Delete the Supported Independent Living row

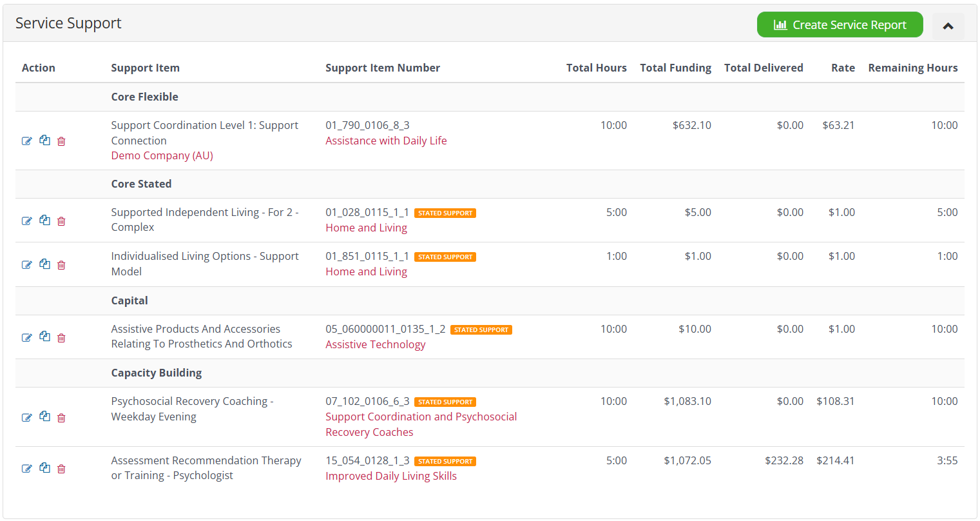coord(61,221)
